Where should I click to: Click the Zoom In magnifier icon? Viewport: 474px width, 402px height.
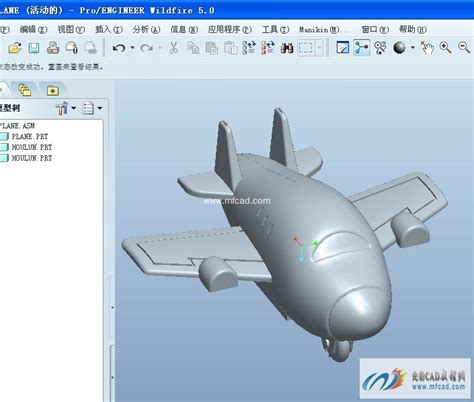coord(445,48)
